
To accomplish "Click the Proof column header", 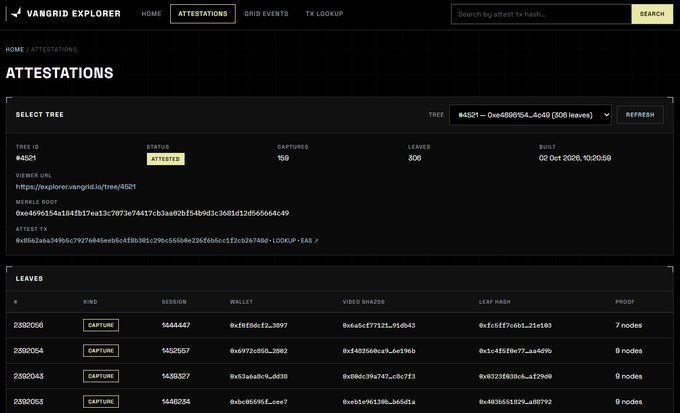I will (x=624, y=302).
